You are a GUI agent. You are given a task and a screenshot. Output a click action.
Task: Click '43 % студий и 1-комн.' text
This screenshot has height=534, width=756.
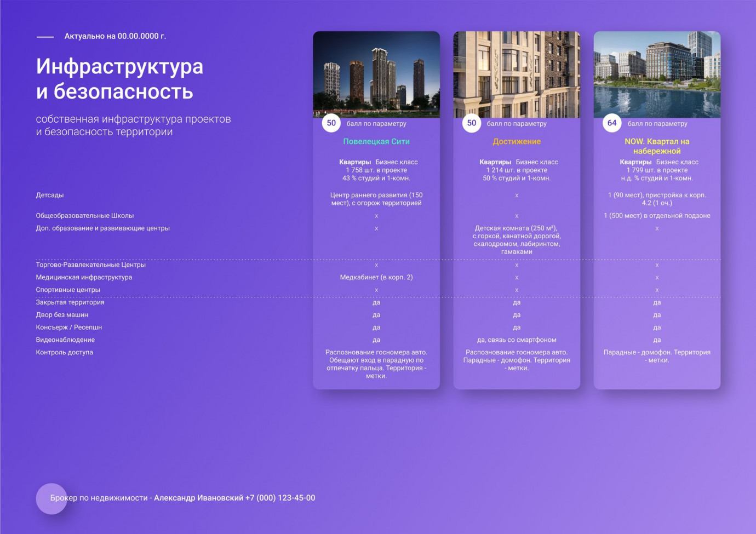pos(376,179)
